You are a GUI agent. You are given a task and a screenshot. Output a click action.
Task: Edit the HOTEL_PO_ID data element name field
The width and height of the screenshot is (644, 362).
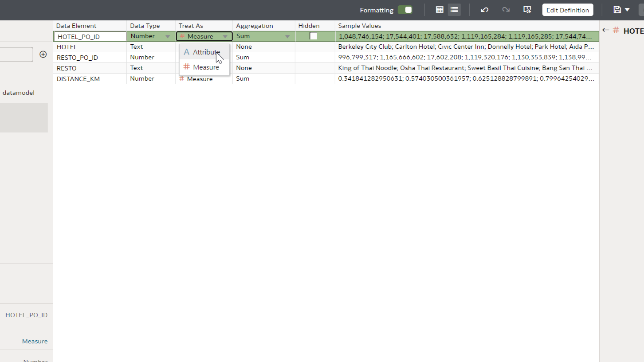point(90,36)
